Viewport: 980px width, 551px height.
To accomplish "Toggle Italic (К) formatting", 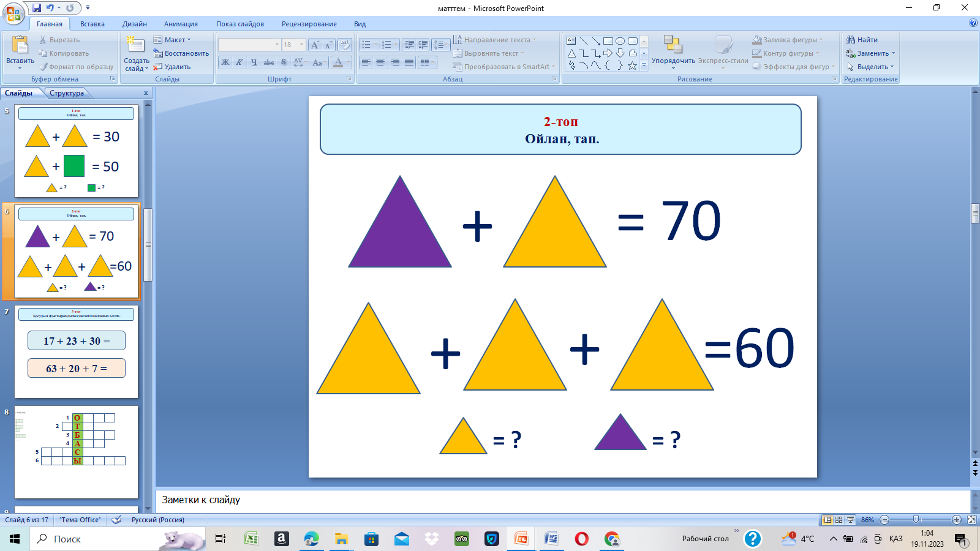I will pos(239,62).
